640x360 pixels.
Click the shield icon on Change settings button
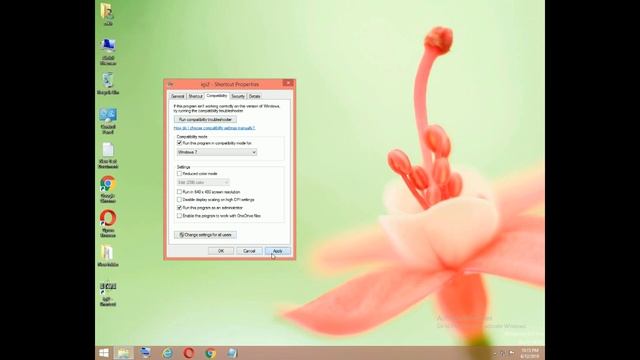point(181,235)
